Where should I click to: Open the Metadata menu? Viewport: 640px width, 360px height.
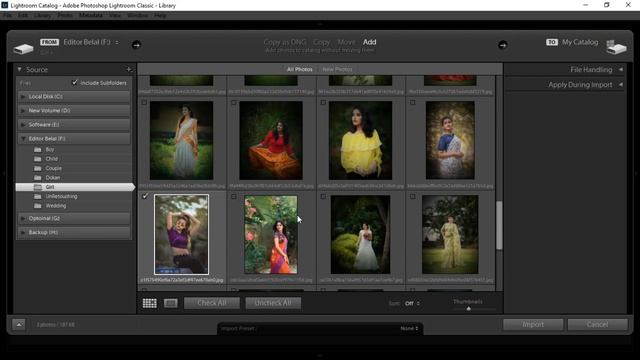[x=91, y=15]
